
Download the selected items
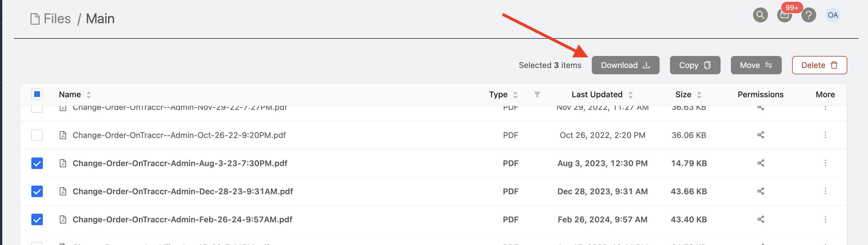[625, 65]
